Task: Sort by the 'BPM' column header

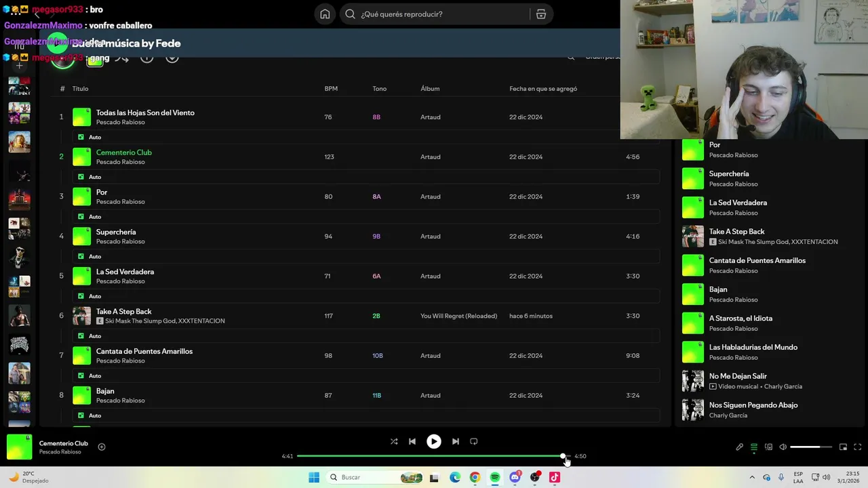Action: click(x=331, y=89)
